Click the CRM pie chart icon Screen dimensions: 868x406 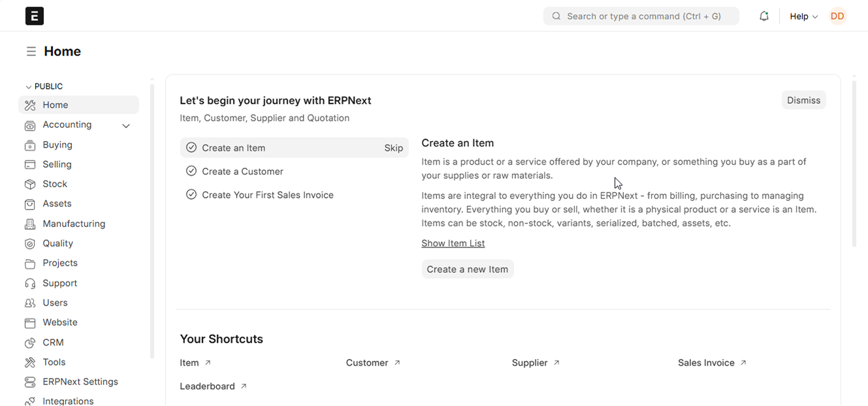(30, 343)
